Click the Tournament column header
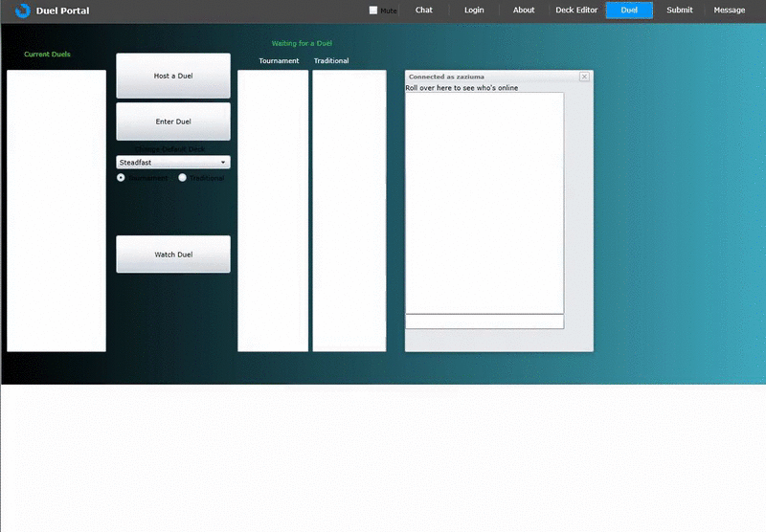 pyautogui.click(x=279, y=61)
